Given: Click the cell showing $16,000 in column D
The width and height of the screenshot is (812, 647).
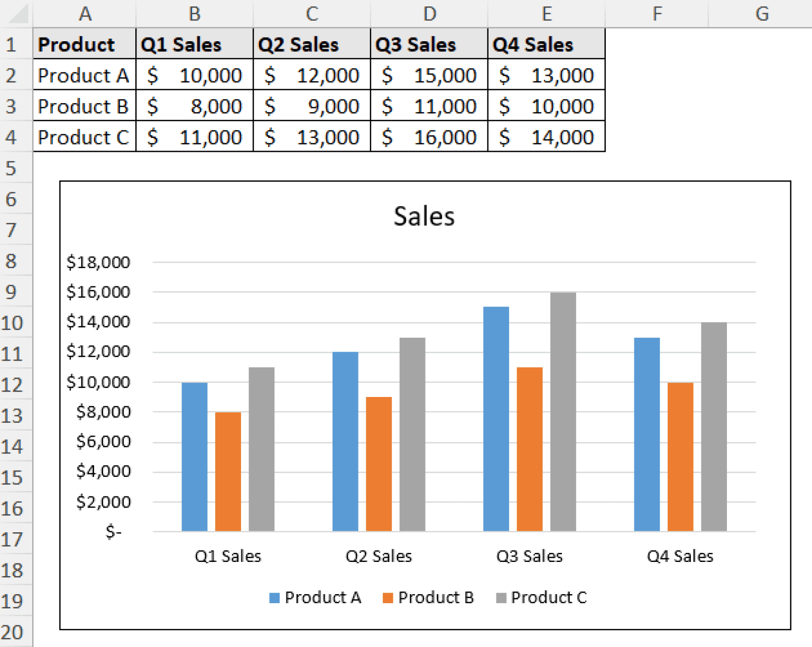Looking at the screenshot, I should [429, 137].
